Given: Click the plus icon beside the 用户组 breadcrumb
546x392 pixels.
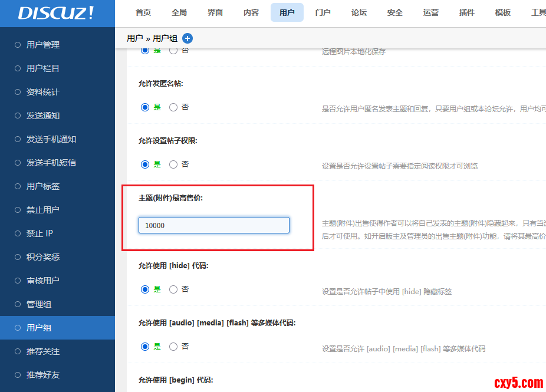Looking at the screenshot, I should click(x=188, y=37).
